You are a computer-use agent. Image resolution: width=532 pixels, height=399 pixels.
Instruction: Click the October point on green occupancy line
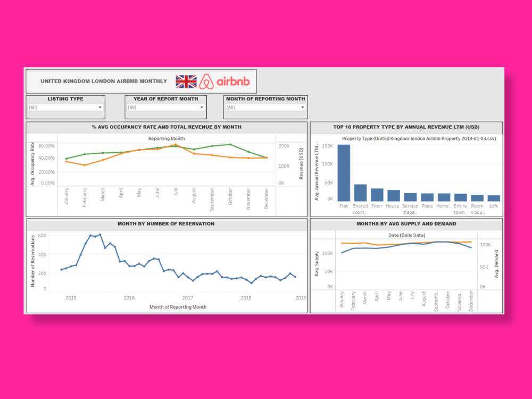230,145
